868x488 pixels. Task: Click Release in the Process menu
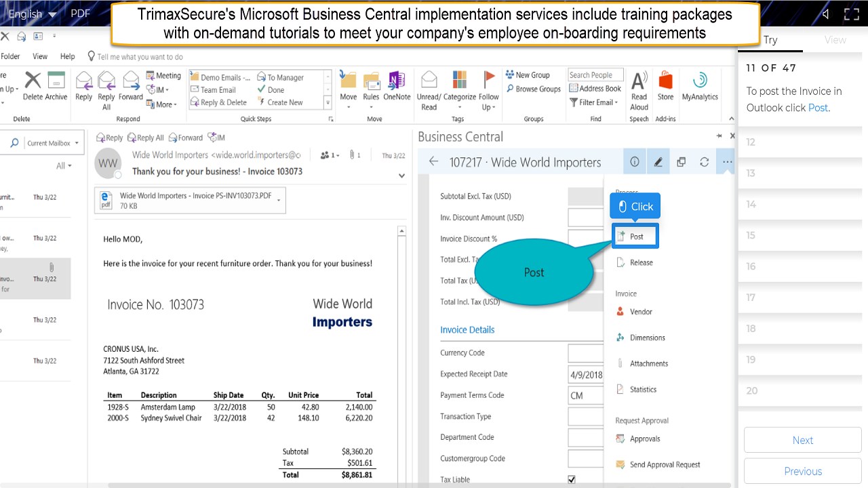634,262
